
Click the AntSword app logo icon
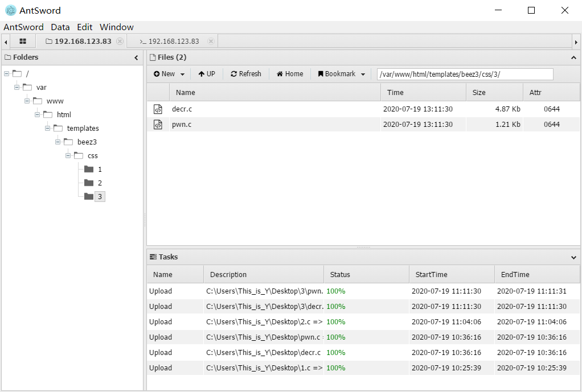tap(10, 10)
